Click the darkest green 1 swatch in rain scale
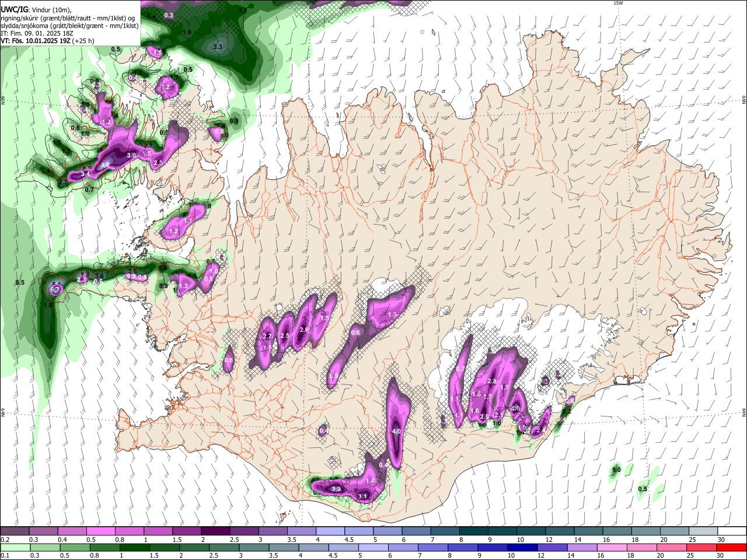Screen dimensions: 747x560 pos(134,547)
